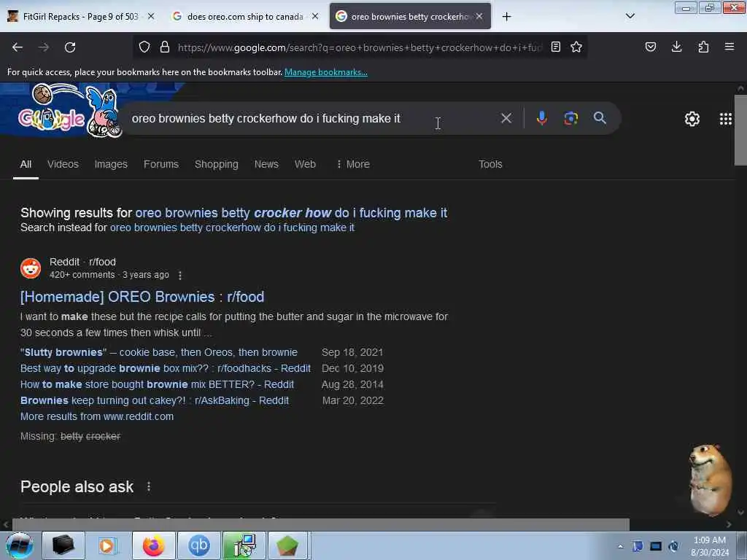Click the hamster mascot overlay
The height and width of the screenshot is (560, 747).
pos(709,479)
